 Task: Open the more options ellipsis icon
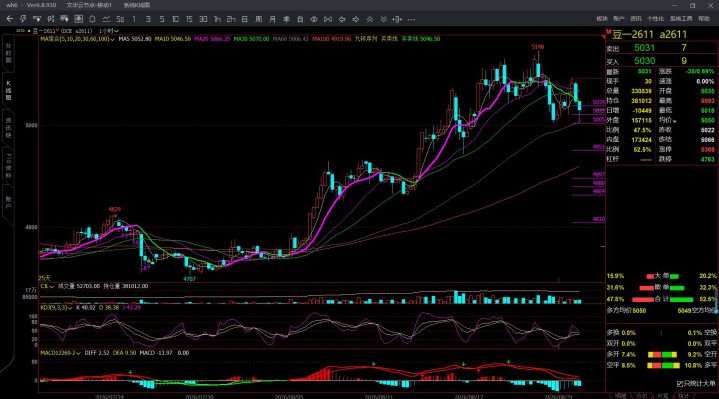click(x=411, y=19)
